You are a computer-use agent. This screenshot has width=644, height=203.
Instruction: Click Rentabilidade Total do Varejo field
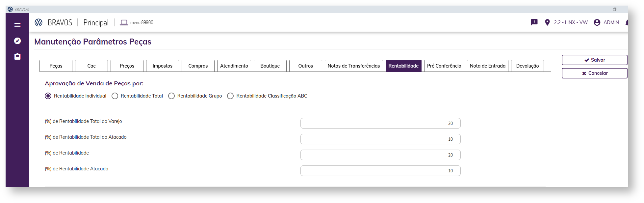380,123
